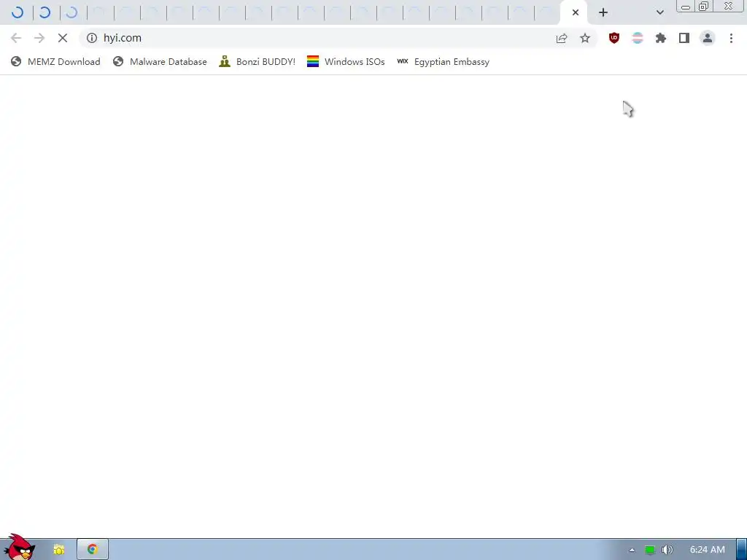Open MEMZ Download bookmark
Image resolution: width=747 pixels, height=560 pixels.
click(x=55, y=61)
